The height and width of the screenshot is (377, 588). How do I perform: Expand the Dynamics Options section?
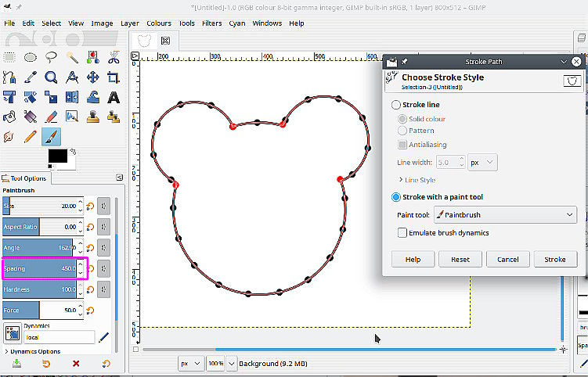pyautogui.click(x=32, y=351)
